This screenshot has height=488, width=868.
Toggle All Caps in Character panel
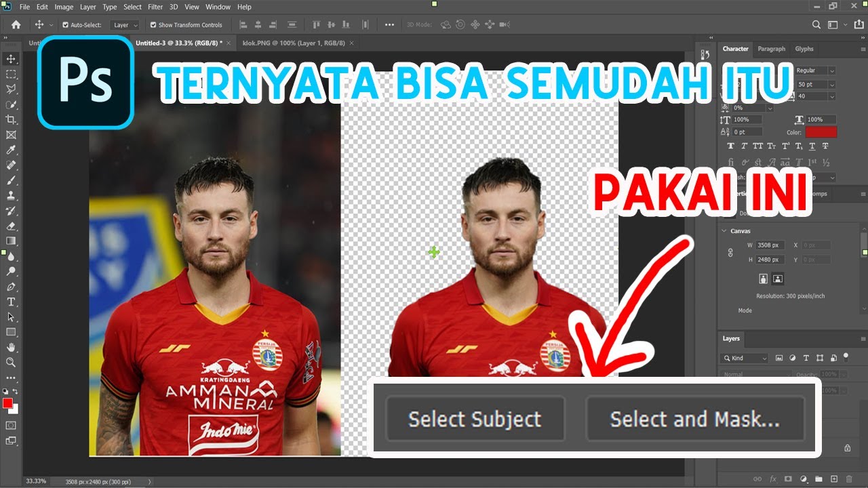(758, 146)
